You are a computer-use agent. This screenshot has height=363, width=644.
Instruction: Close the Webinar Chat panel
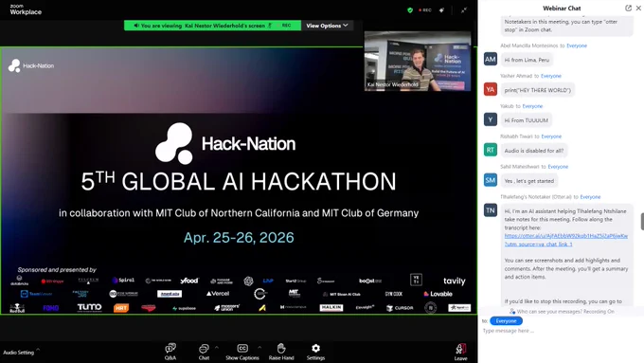(638, 8)
